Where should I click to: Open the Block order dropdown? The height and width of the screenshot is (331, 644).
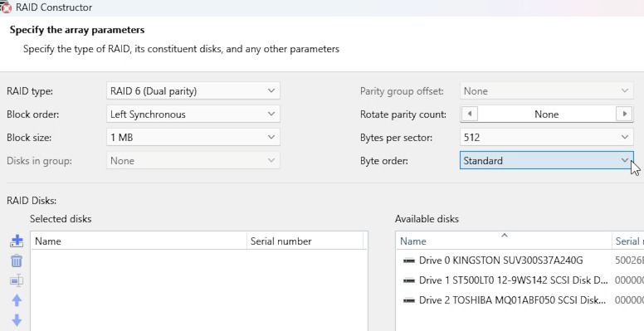[193, 114]
